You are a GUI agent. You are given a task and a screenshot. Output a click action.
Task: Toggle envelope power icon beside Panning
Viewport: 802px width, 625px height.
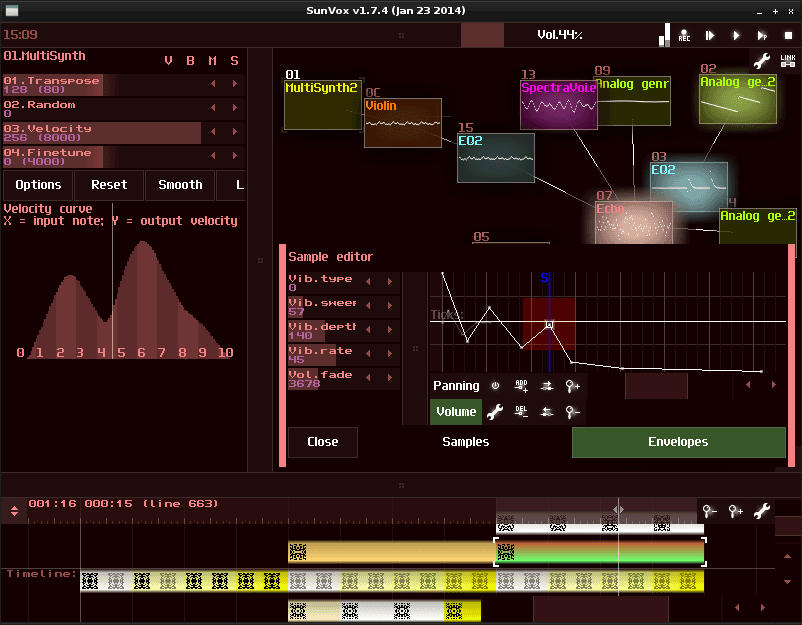tap(495, 386)
